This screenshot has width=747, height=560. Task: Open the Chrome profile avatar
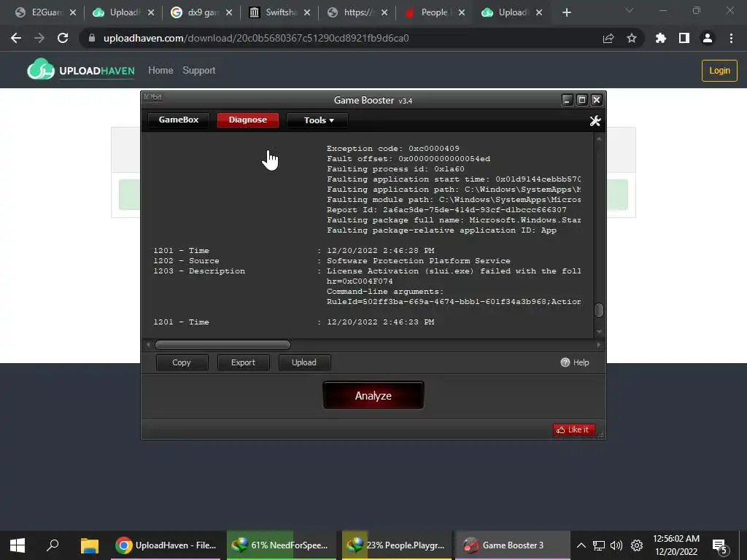coord(708,38)
